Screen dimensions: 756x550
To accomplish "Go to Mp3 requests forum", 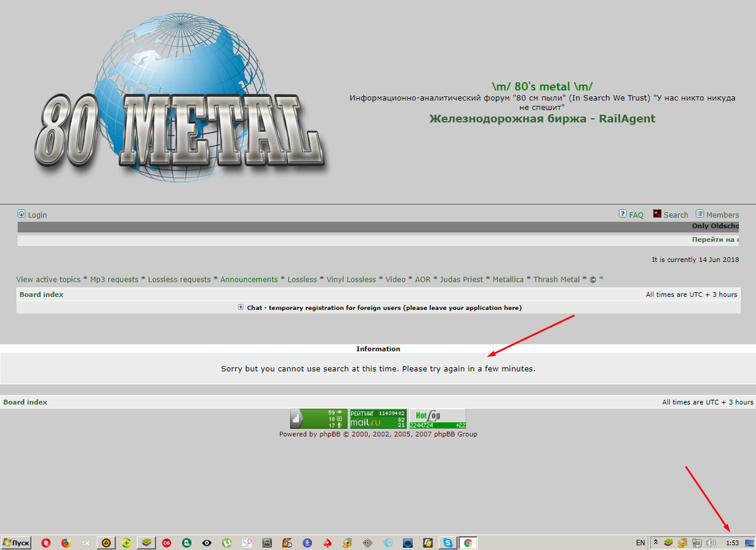I will [114, 279].
